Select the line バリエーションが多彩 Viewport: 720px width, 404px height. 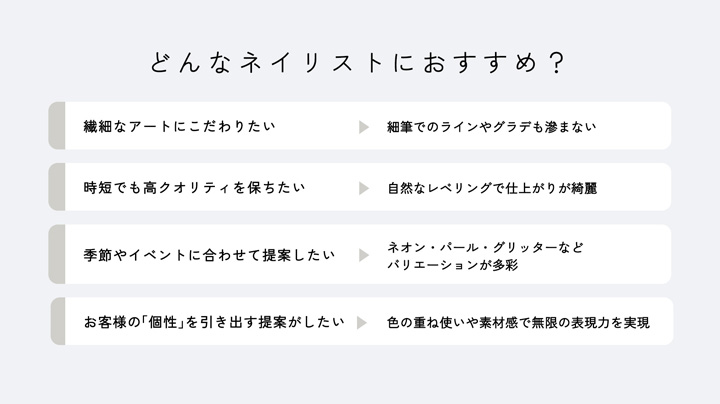452,265
